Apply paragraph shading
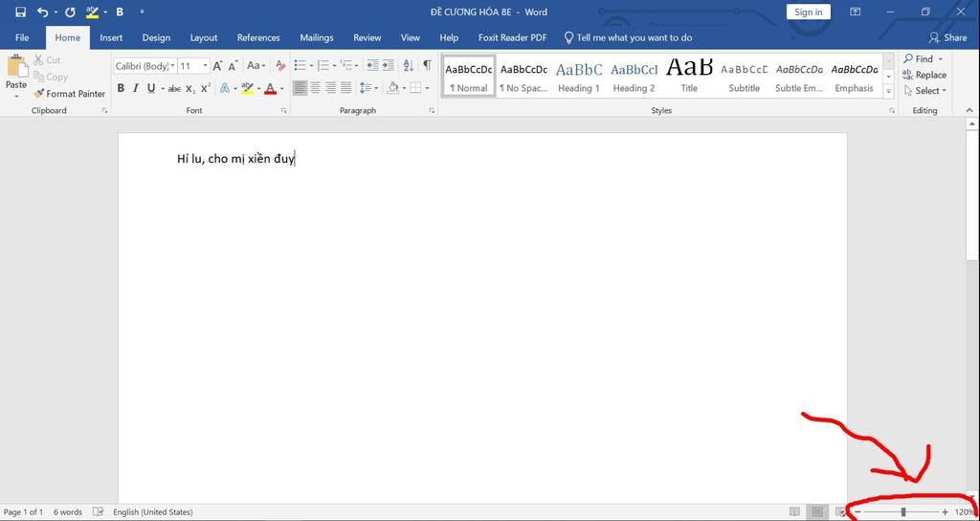This screenshot has height=521, width=980. point(392,88)
